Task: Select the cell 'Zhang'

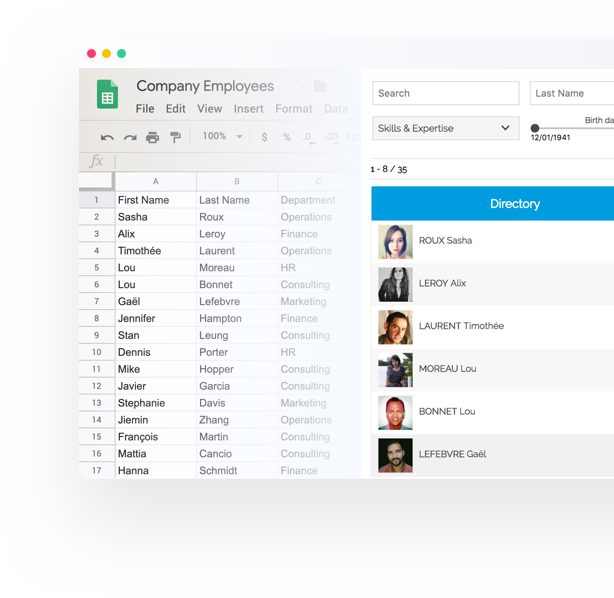Action: 237,420
